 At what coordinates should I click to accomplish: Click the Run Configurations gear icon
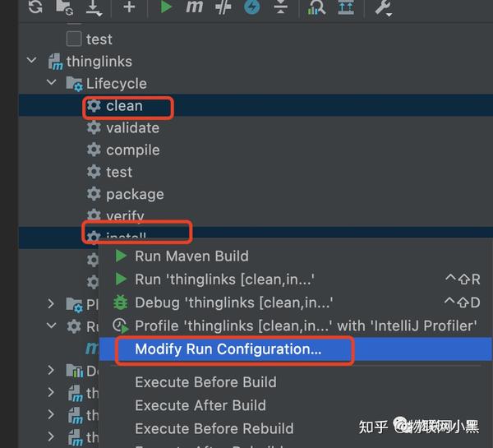[x=74, y=326]
